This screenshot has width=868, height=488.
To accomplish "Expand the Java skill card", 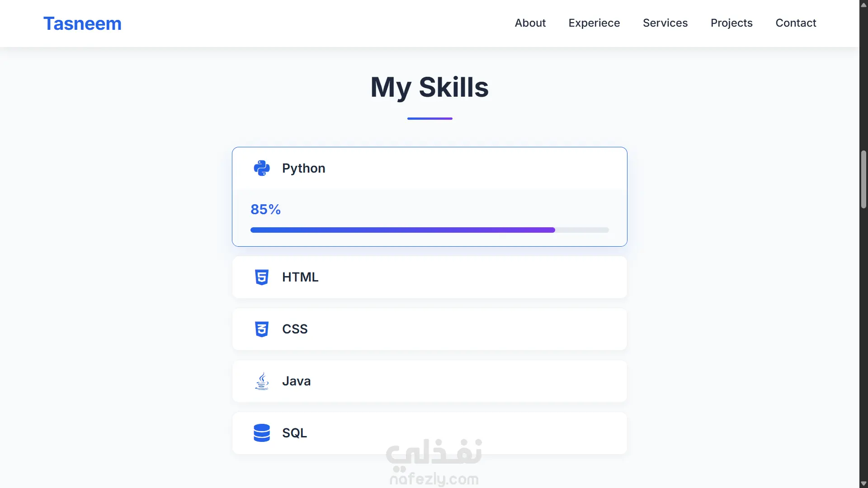I will 429,381.
